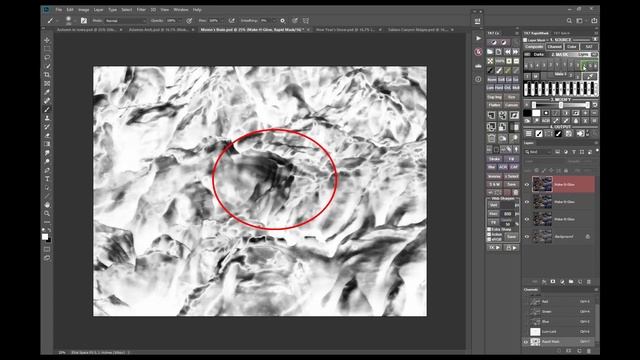Select the Eraser tool
Screen dimensions: 640x360
pyautogui.click(x=47, y=135)
